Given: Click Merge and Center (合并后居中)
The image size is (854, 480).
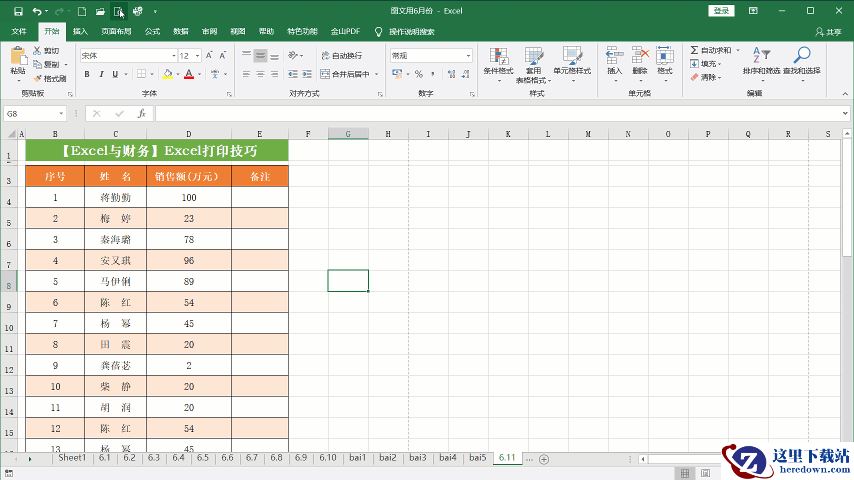Looking at the screenshot, I should coord(344,74).
